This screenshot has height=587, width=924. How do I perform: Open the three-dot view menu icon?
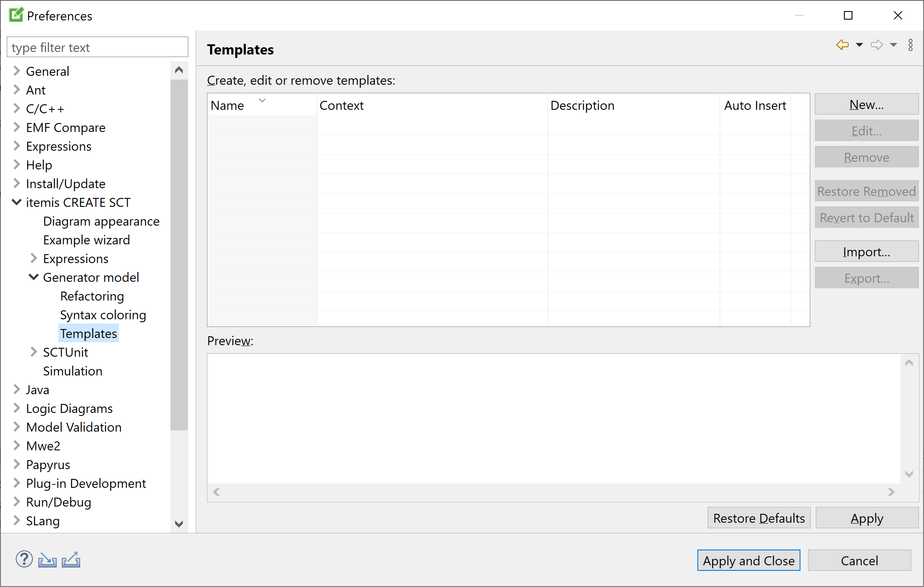coord(910,45)
